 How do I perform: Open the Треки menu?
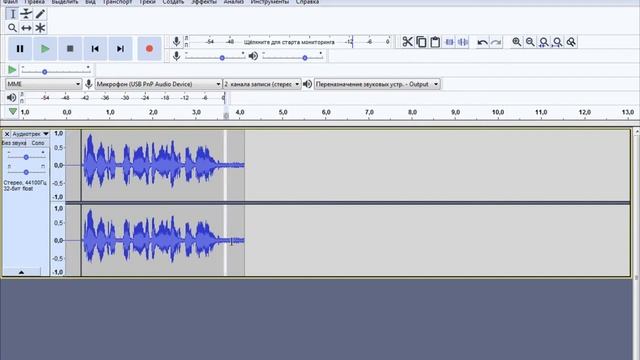pos(147,2)
